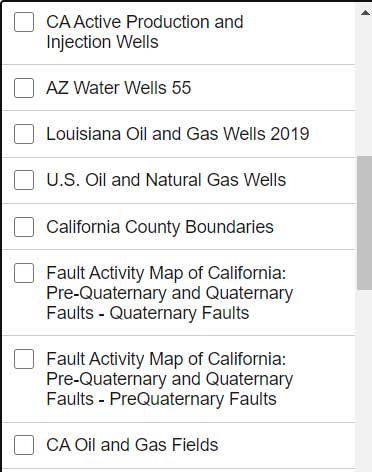Click U.S. Oil and Natural Gas Wells text
Image resolution: width=372 pixels, height=472 pixels.
[166, 180]
